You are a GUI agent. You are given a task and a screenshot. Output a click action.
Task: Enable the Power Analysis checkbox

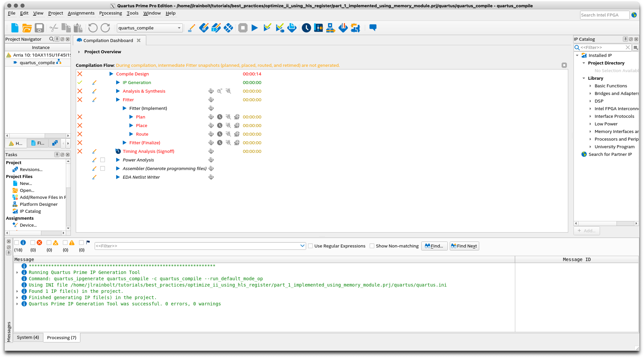(x=102, y=160)
